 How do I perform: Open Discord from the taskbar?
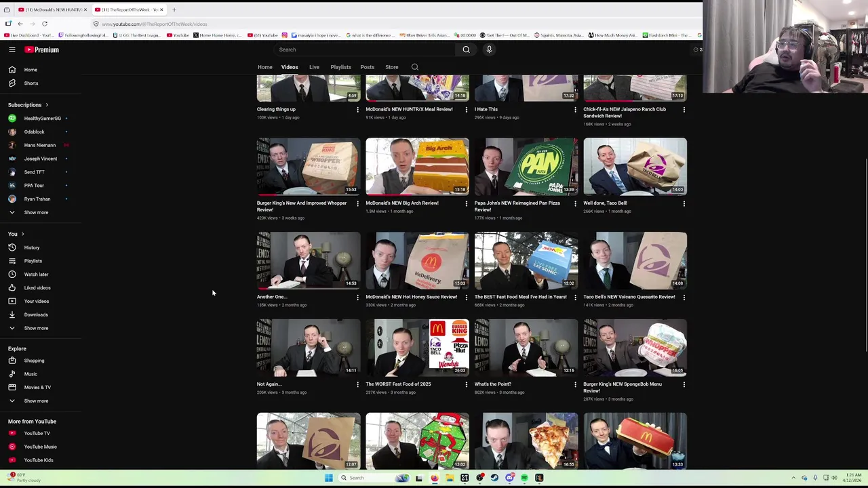(509, 478)
